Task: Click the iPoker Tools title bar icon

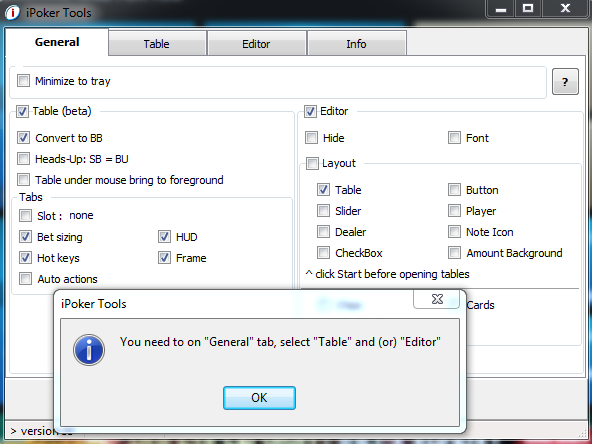Action: (x=12, y=13)
